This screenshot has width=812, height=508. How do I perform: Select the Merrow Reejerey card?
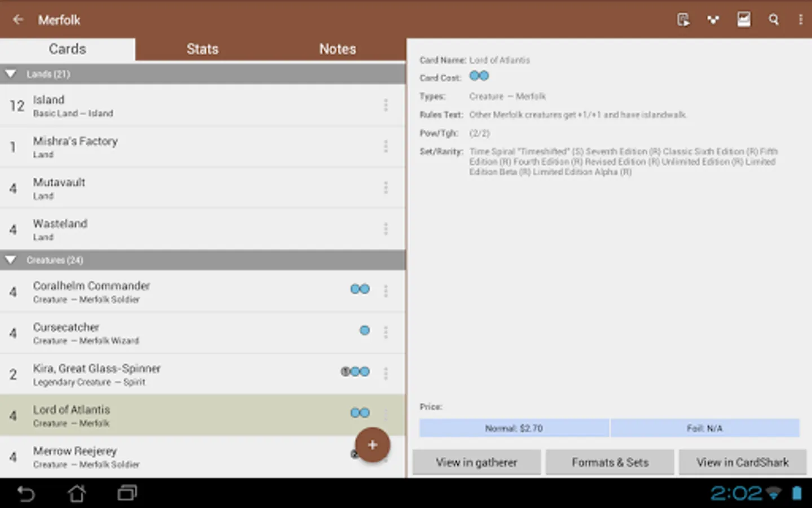202,457
